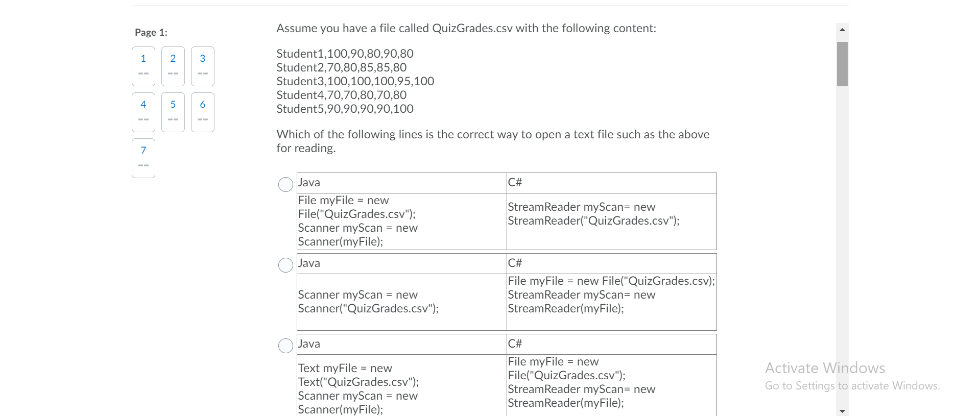The width and height of the screenshot is (980, 416).
Task: Navigate to question 5
Action: click(173, 112)
